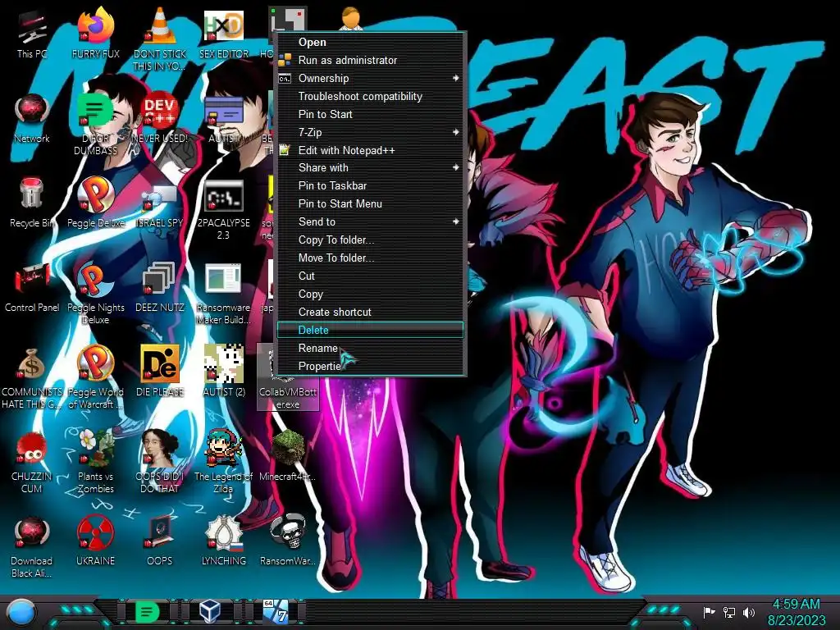Choose Run as administrator
This screenshot has width=840, height=630.
(x=370, y=60)
